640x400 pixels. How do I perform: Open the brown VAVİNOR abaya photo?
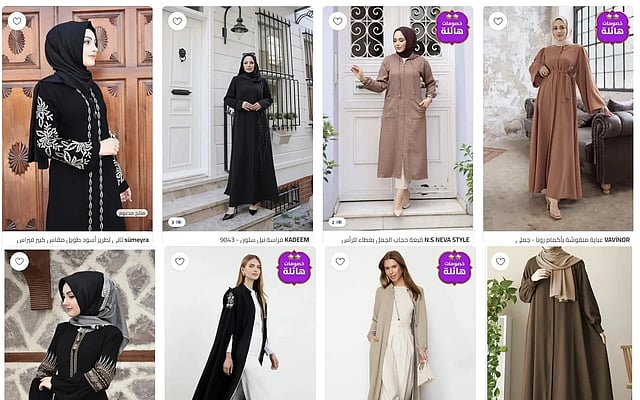coord(558,118)
